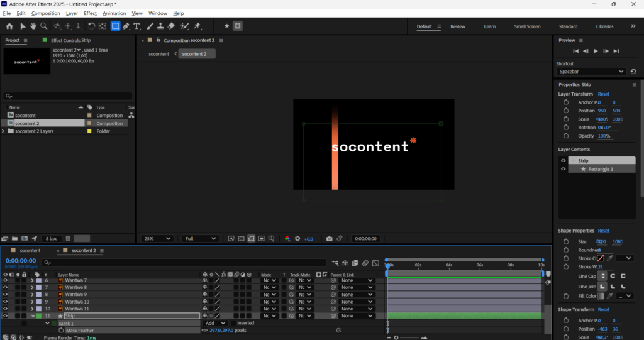Click the stopwatch next to Mask Feather
This screenshot has width=644, height=340.
(x=61, y=330)
